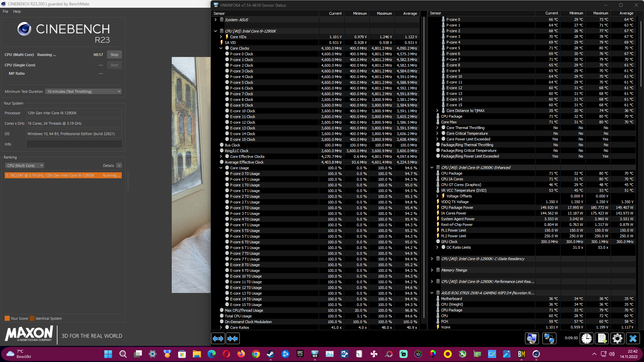This screenshot has width=644, height=362.
Task: Widen sensor columns with the outward-arrows icon
Action: [218, 339]
